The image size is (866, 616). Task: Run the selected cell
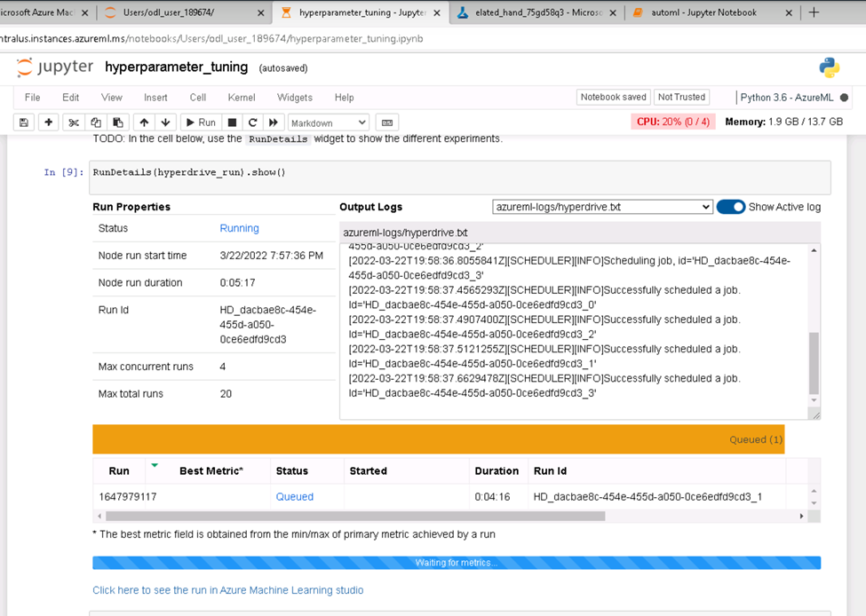[201, 122]
